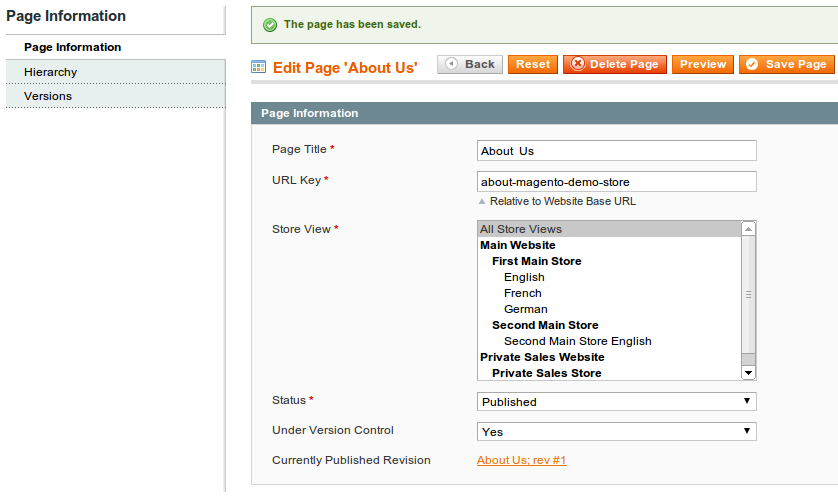The width and height of the screenshot is (838, 498).
Task: Click into the Page Title field
Action: [x=616, y=151]
